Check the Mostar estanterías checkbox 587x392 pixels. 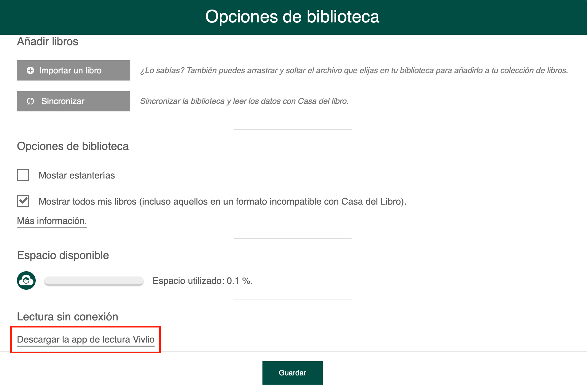pyautogui.click(x=23, y=175)
